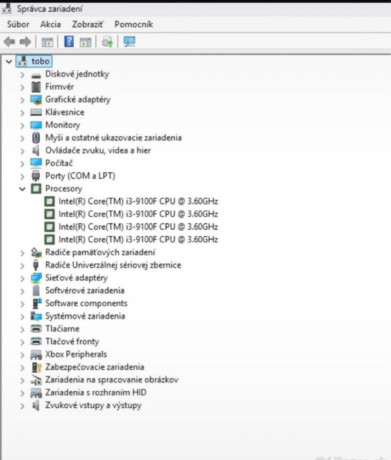Expand the Počítač category
The width and height of the screenshot is (391, 460).
(22, 163)
